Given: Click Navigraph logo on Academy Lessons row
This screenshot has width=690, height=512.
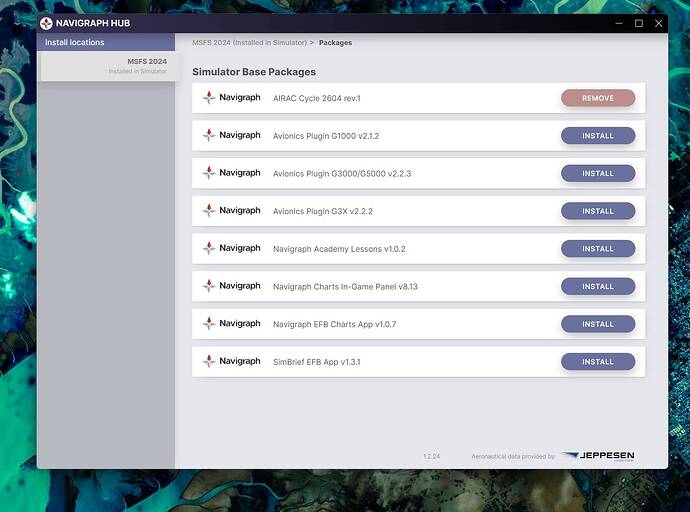Looking at the screenshot, I should click(x=231, y=248).
